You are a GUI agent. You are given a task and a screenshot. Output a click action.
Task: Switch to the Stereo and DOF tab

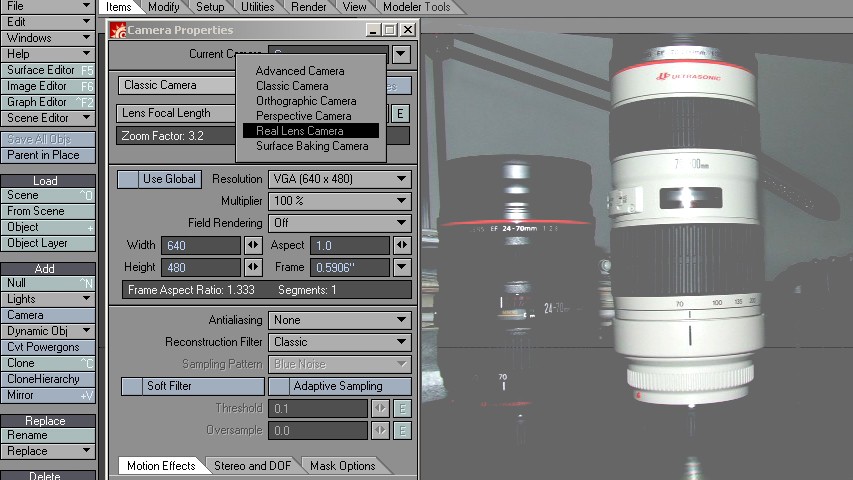[x=254, y=466]
